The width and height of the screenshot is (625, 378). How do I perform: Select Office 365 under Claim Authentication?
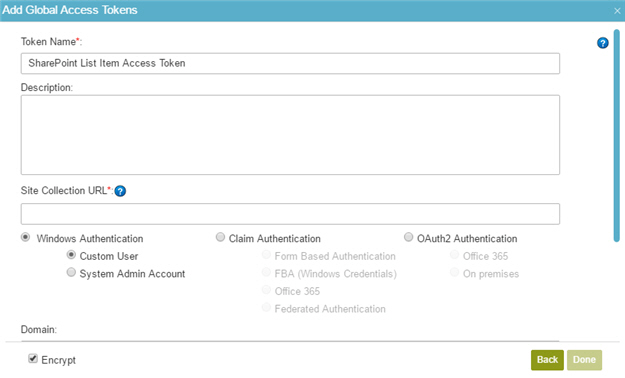click(266, 290)
